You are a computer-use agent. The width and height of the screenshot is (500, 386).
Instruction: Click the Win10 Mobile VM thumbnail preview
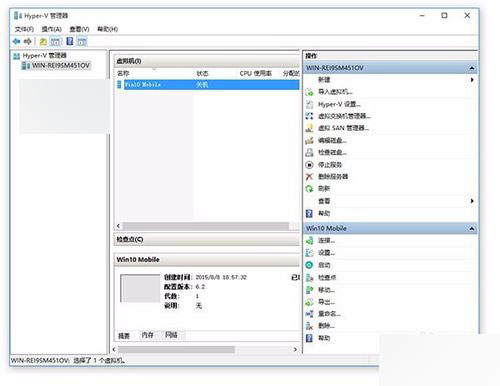click(x=140, y=288)
